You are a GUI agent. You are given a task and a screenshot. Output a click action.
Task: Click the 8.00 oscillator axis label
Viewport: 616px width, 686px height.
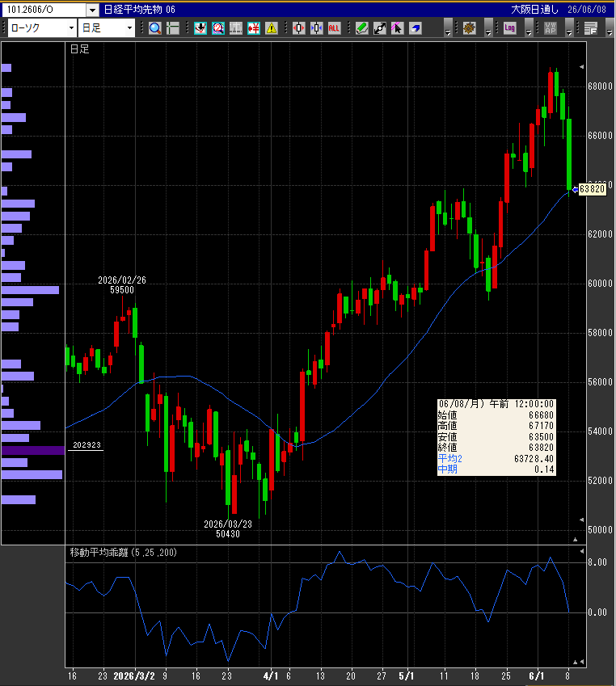597,562
